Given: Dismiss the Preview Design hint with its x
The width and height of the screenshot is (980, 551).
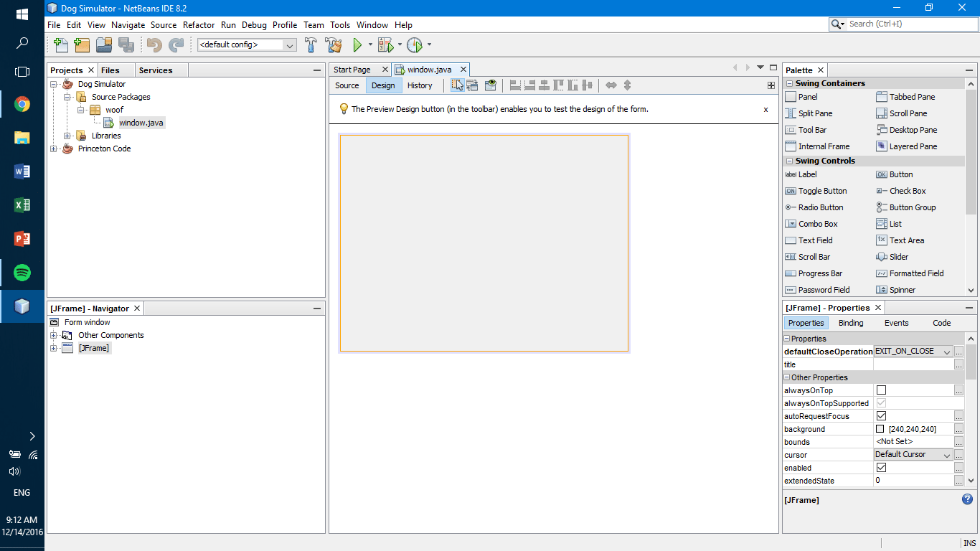Looking at the screenshot, I should pyautogui.click(x=765, y=110).
